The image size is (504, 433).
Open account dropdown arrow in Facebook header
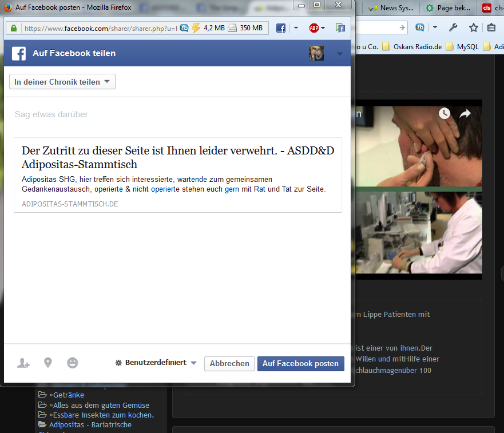340,54
